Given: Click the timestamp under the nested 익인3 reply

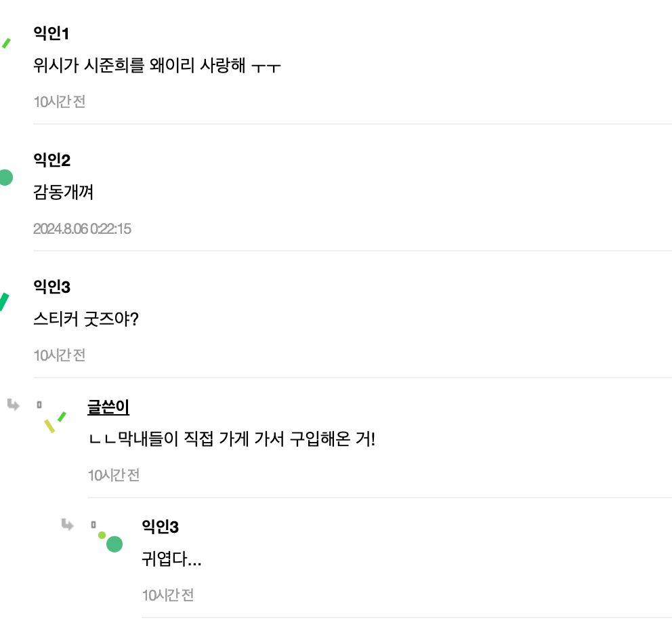Looking at the screenshot, I should (167, 595).
